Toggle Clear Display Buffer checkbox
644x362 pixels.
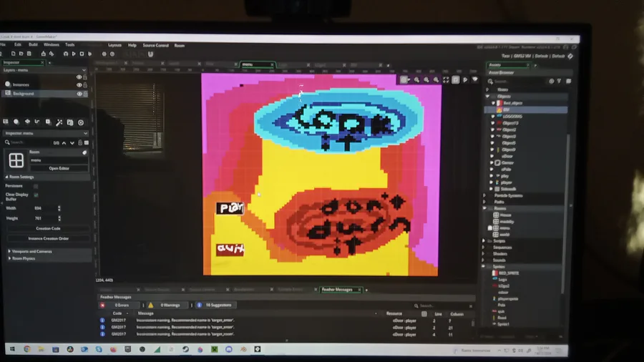(36, 195)
